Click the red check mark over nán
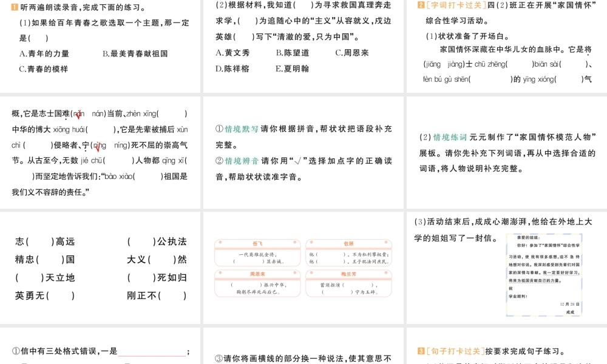This screenshot has width=607, height=364. [78, 115]
